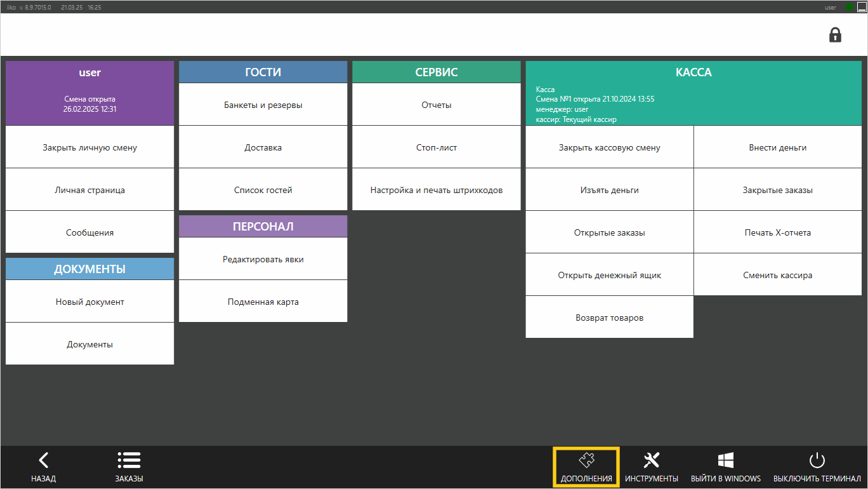Create Новый документ
The image size is (868, 489).
(90, 302)
